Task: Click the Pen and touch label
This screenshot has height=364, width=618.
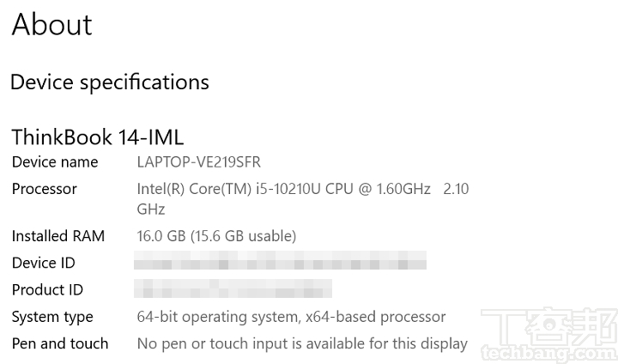Action: [x=60, y=343]
